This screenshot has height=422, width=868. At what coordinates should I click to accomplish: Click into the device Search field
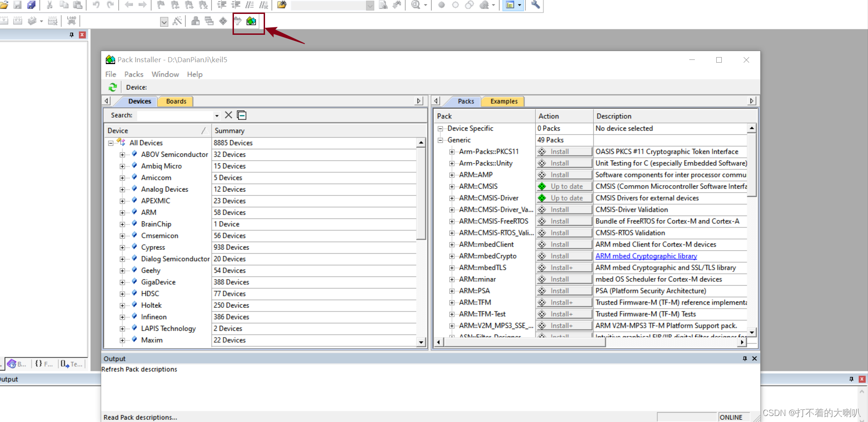point(175,115)
